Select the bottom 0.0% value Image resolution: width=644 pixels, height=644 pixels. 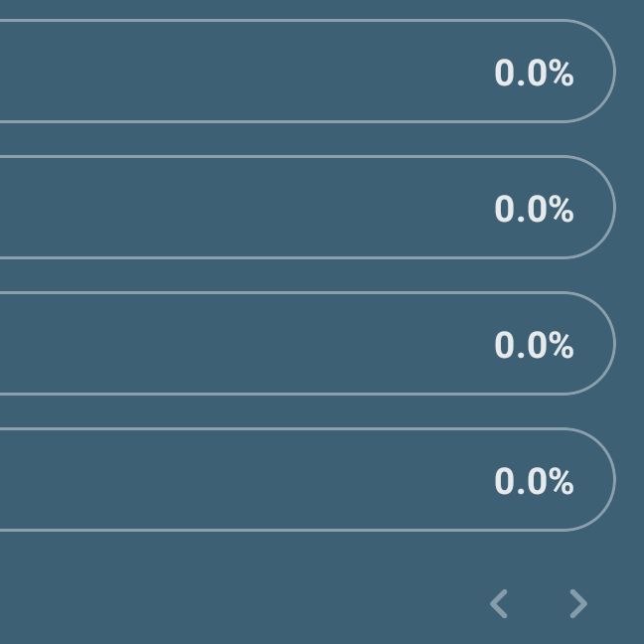coord(534,481)
